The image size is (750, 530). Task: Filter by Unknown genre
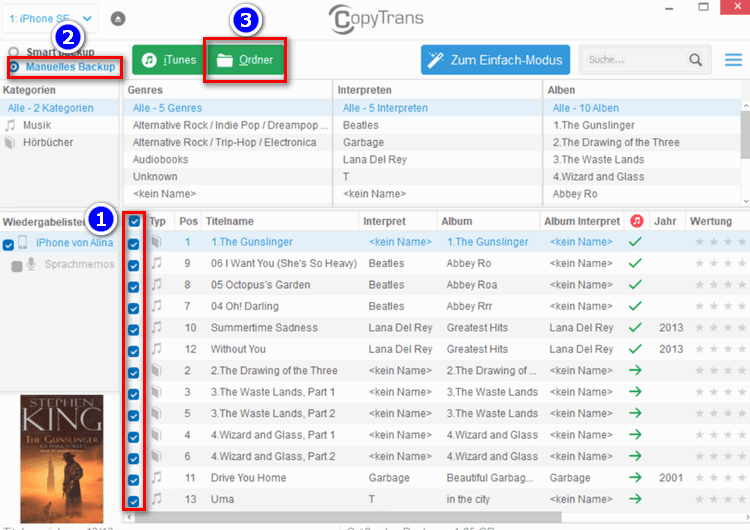click(x=228, y=177)
